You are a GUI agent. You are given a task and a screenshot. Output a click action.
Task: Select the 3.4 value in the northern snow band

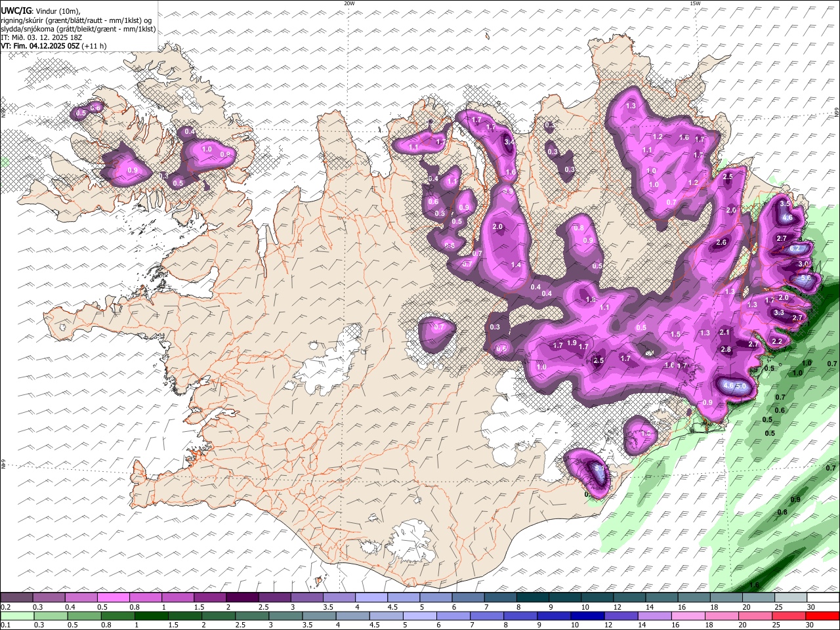[x=509, y=142]
